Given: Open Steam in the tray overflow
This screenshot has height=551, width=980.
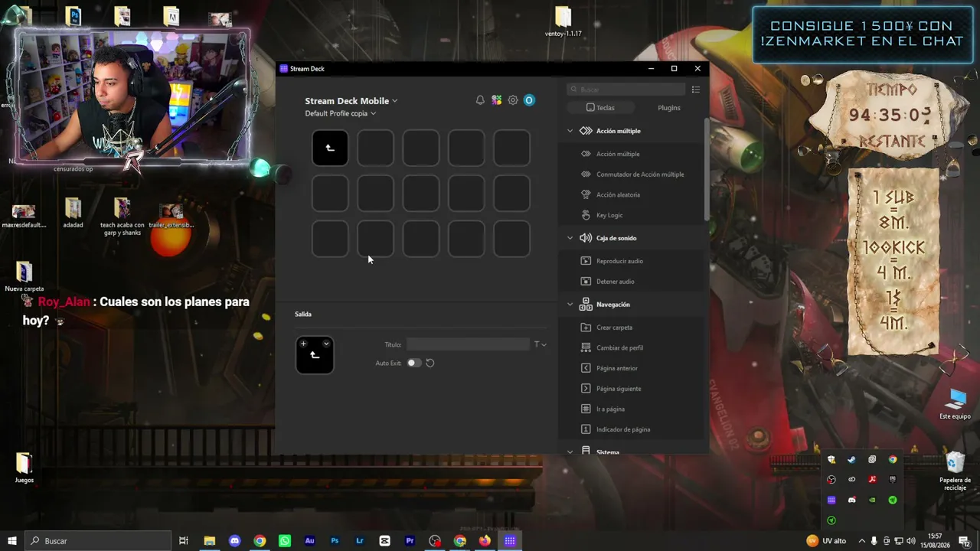Looking at the screenshot, I should click(851, 459).
